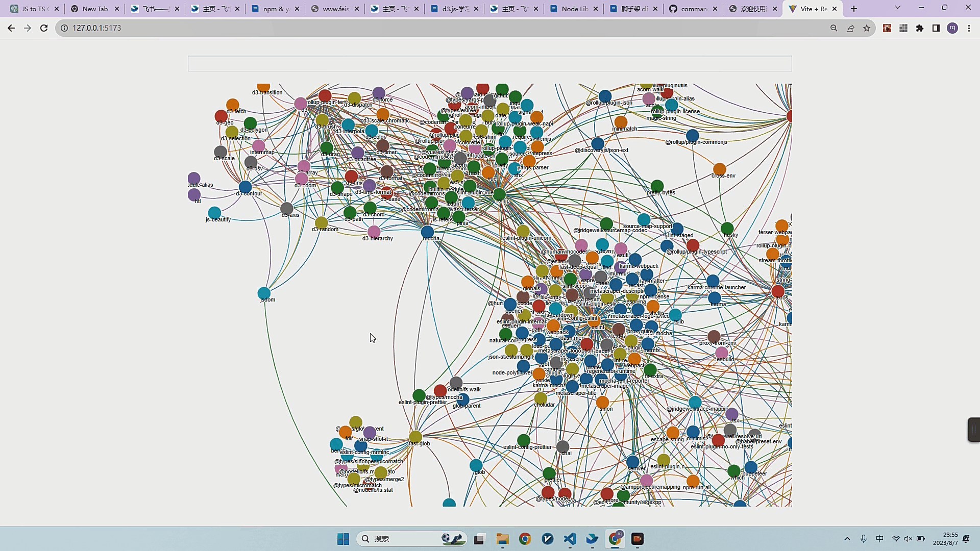The width and height of the screenshot is (980, 551).
Task: Click the 'rq' profile avatar
Action: [952, 28]
